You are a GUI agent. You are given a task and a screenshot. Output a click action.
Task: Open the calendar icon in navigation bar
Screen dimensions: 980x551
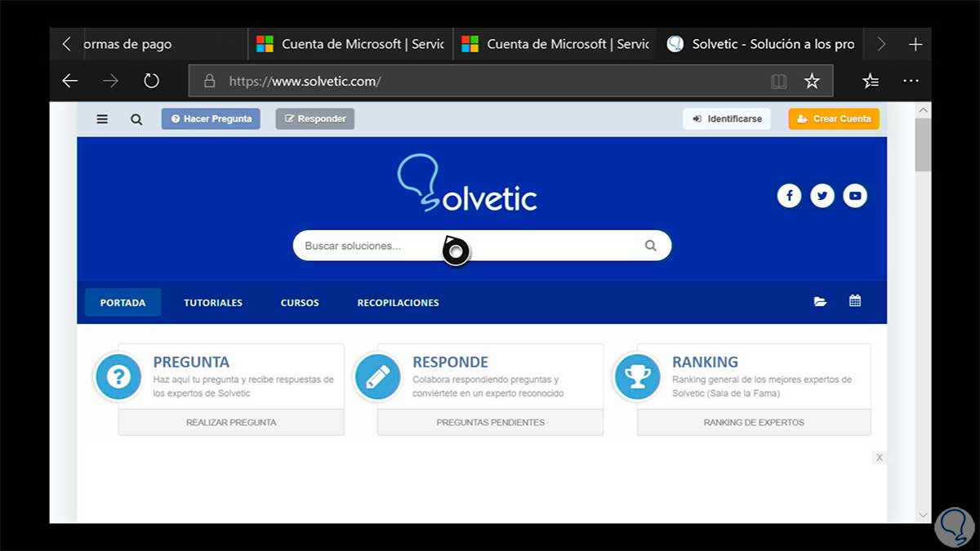pyautogui.click(x=855, y=300)
